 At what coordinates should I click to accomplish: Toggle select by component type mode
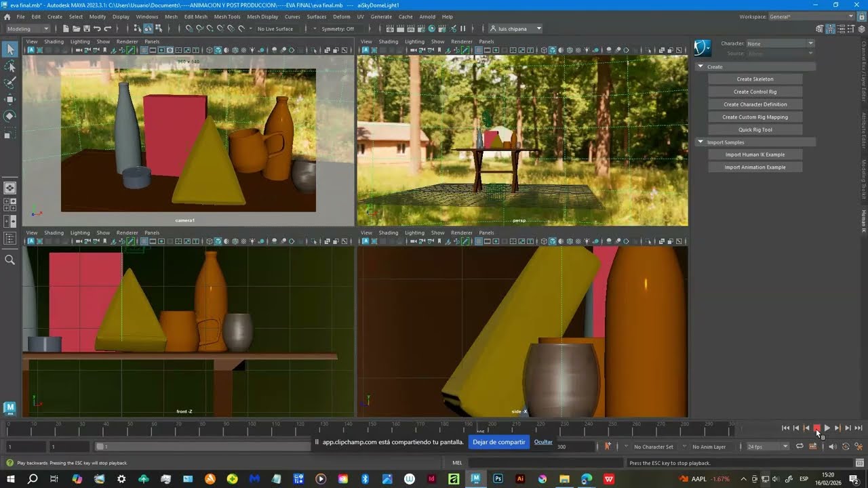(158, 28)
